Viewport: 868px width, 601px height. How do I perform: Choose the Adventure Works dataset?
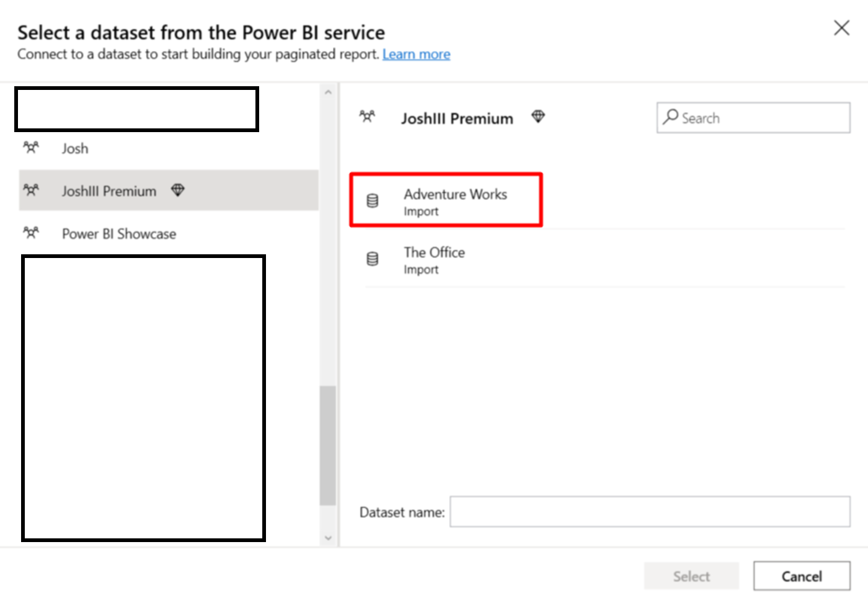[x=446, y=200]
